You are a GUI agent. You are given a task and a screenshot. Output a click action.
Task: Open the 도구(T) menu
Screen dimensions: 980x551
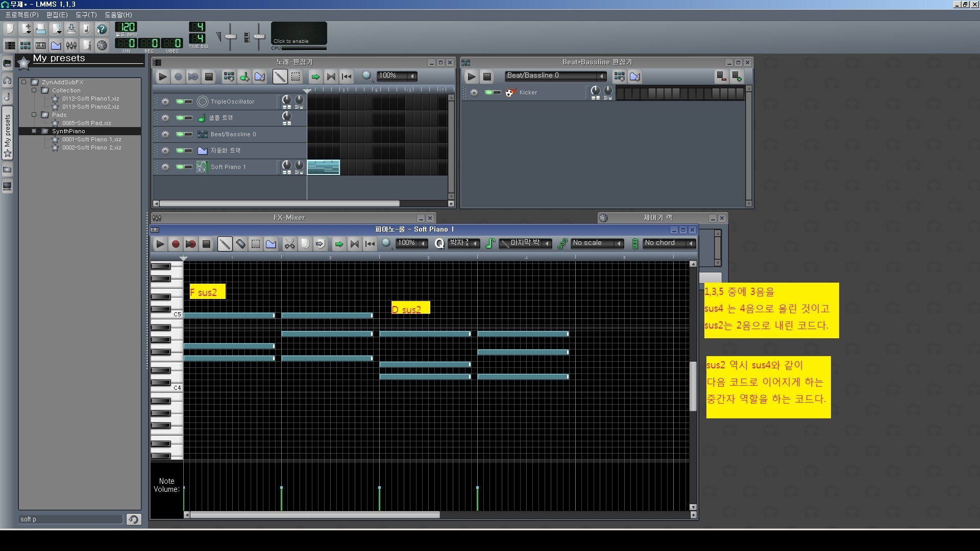click(x=86, y=15)
